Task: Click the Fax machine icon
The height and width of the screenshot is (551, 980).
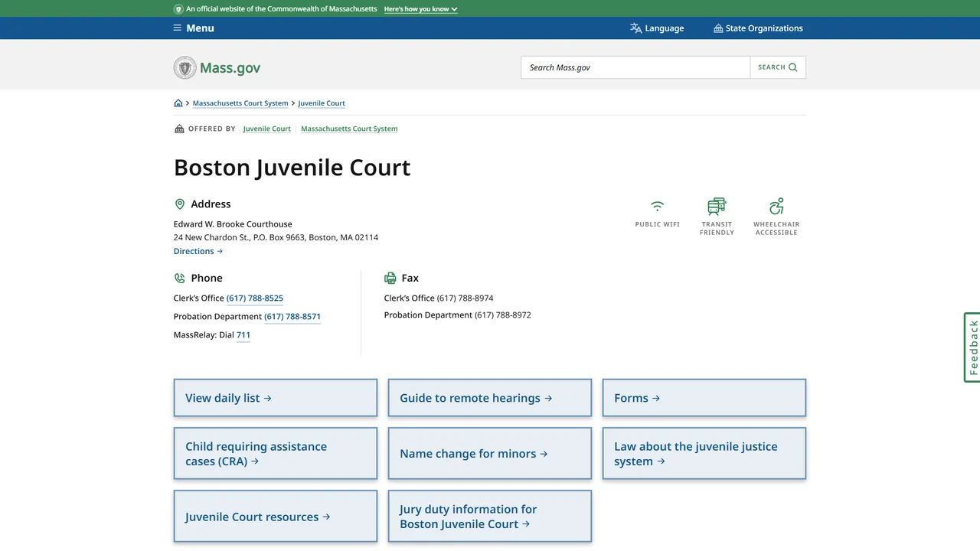Action: 390,279
